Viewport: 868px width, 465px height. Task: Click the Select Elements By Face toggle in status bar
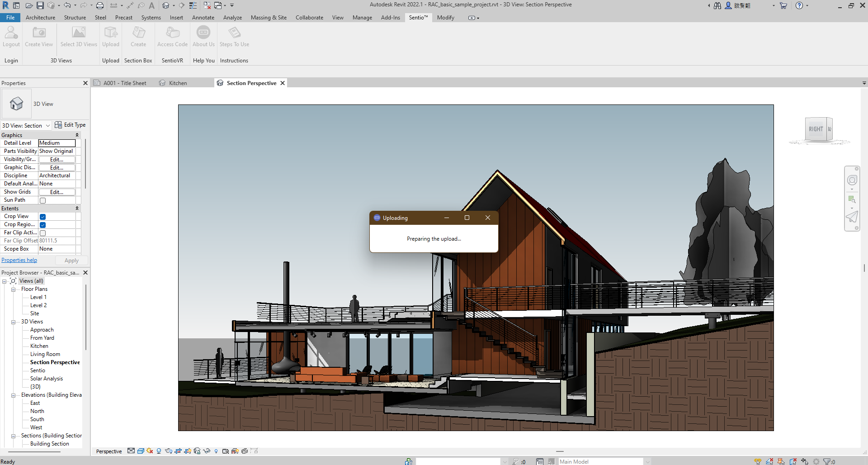click(793, 461)
